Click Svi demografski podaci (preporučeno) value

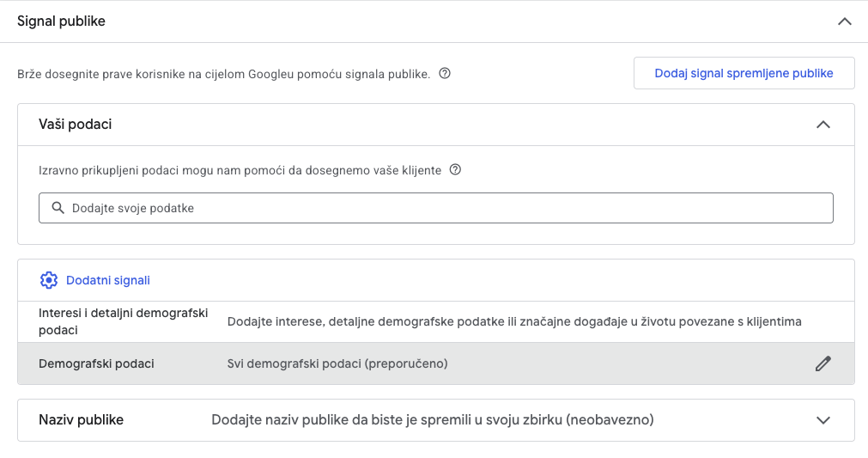coord(337,363)
